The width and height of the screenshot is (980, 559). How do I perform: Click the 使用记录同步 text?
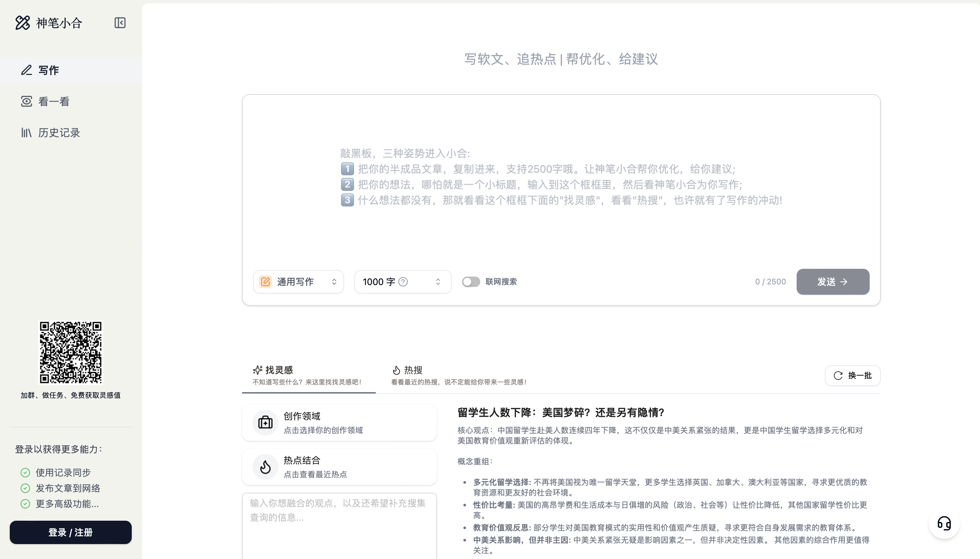[63, 472]
